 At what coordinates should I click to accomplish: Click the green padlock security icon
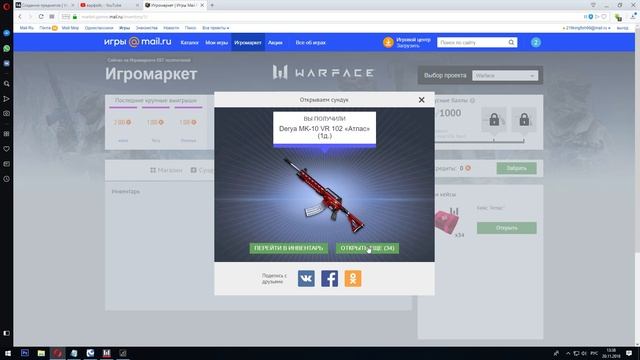click(75, 17)
